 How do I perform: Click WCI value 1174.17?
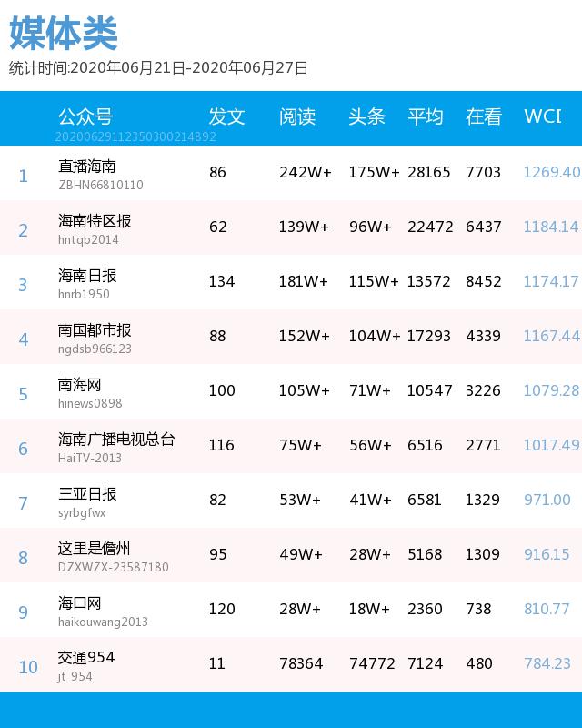551,281
